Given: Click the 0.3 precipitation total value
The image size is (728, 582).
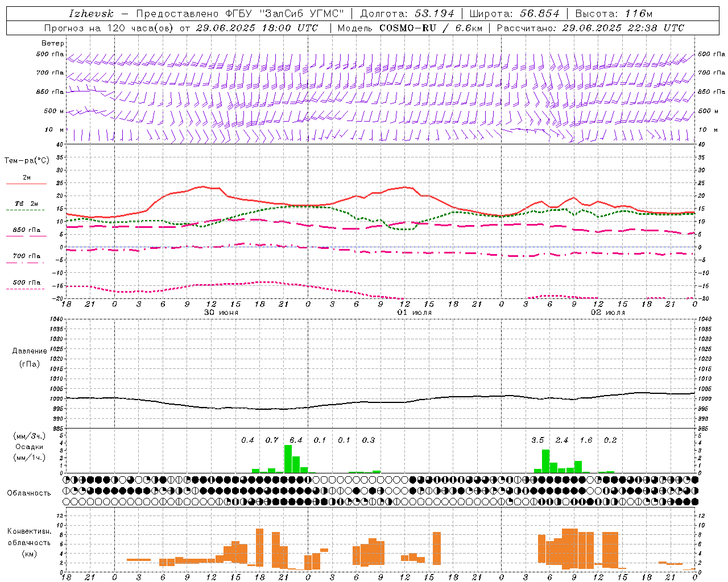Looking at the screenshot, I should [x=369, y=440].
